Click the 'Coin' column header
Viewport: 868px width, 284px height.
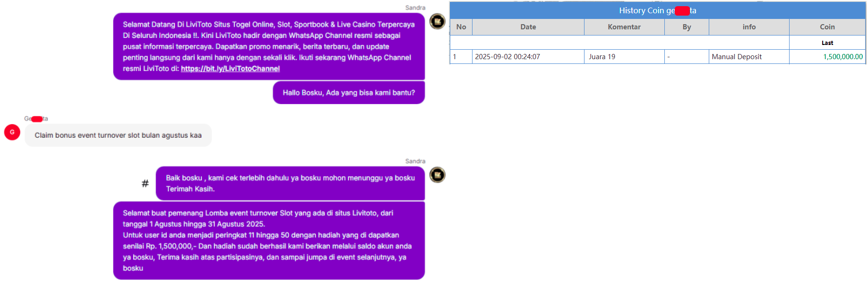[827, 27]
